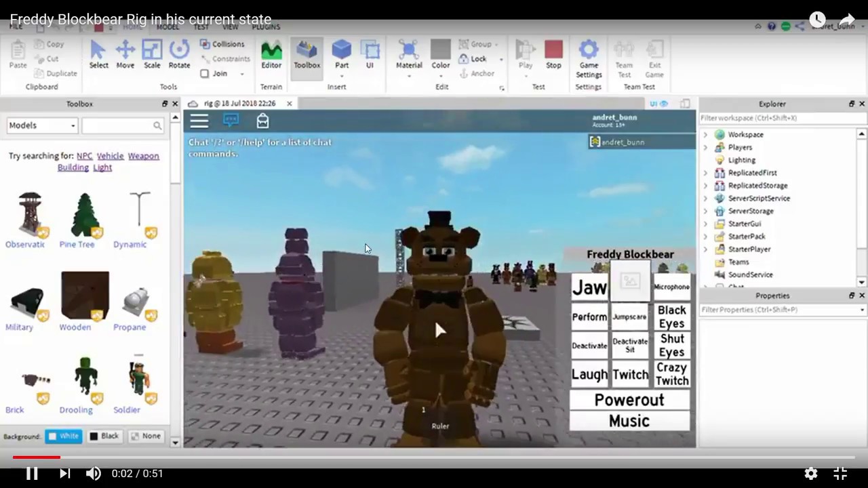Select Black background option
The width and height of the screenshot is (868, 488).
point(104,436)
